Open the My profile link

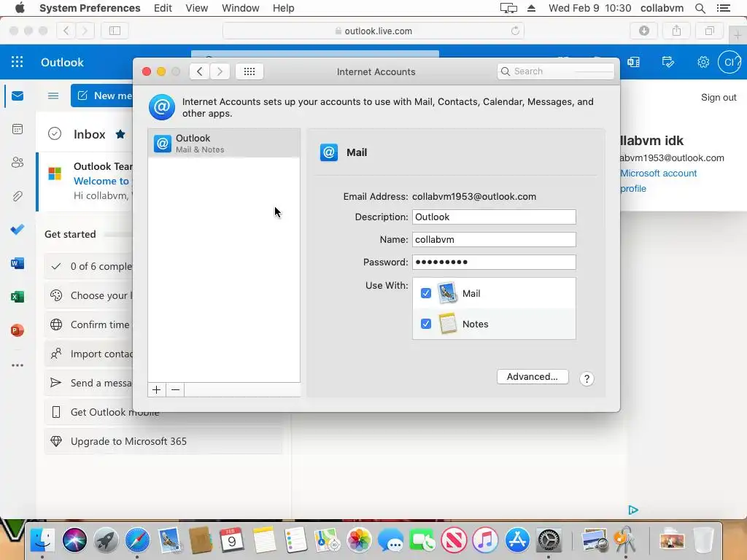click(633, 189)
